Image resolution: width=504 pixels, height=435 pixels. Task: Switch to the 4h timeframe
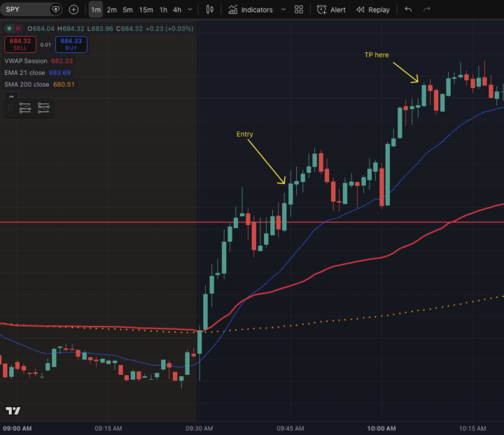click(177, 10)
